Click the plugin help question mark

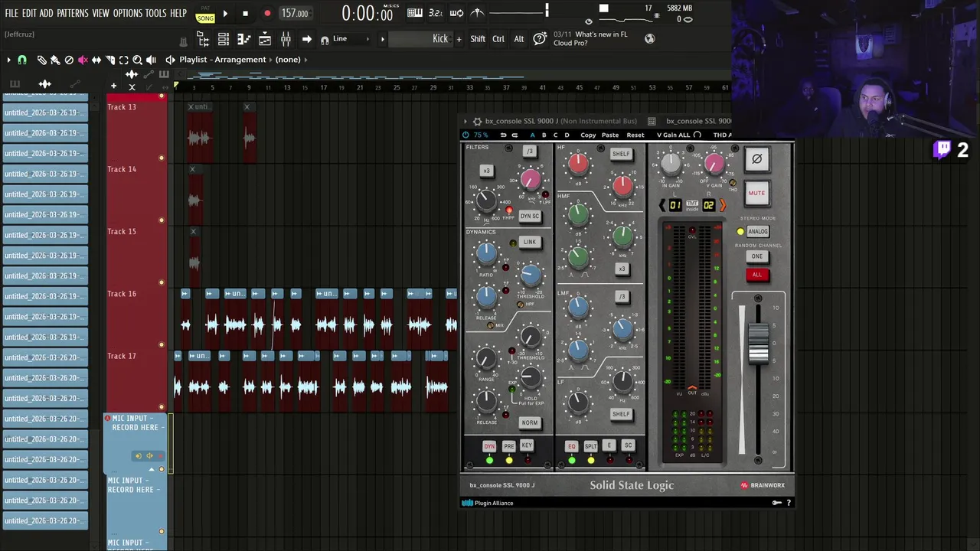pyautogui.click(x=789, y=503)
